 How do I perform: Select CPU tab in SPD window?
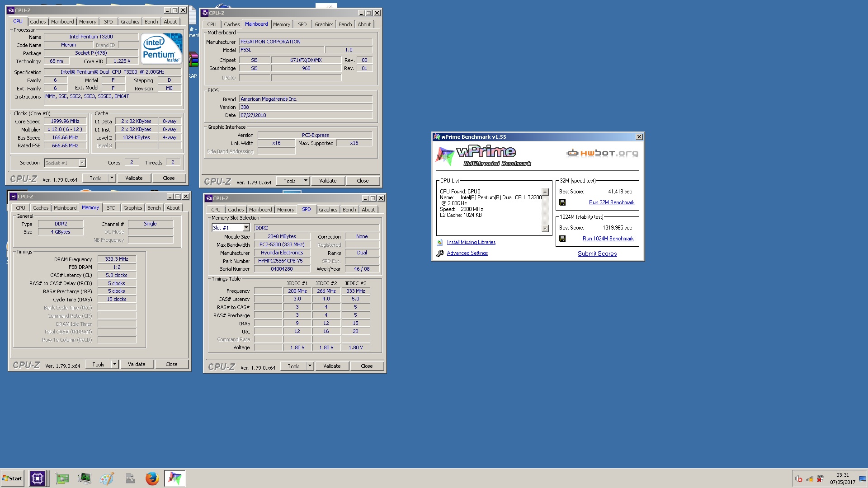click(216, 210)
